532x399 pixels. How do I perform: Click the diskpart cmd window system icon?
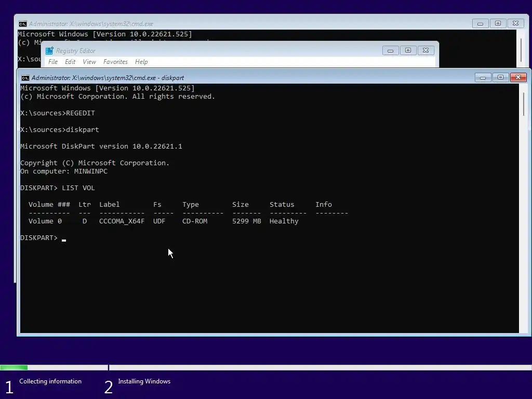pos(25,78)
